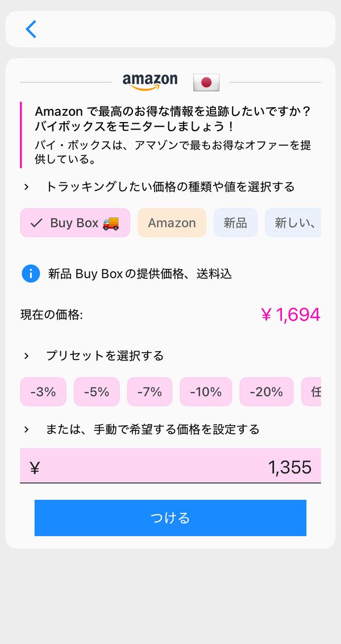
Task: Select the 新品 price type chip
Action: click(235, 223)
